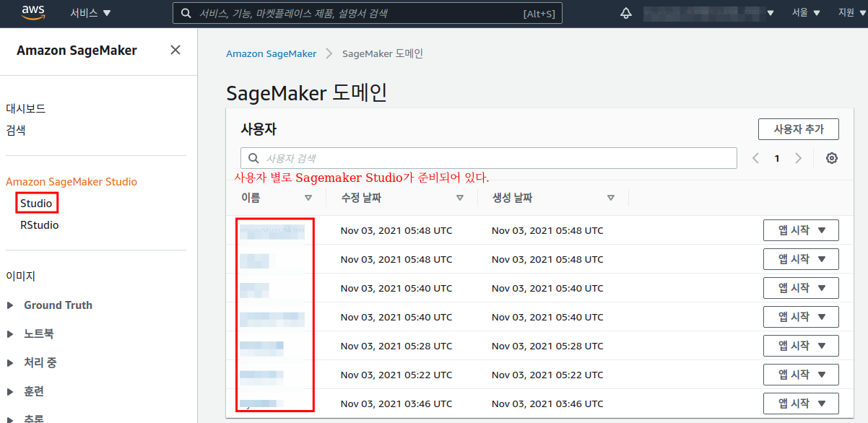Screen dimensions: 868x423
Task: Select 대시보드 in the sidebar
Action: [26, 109]
